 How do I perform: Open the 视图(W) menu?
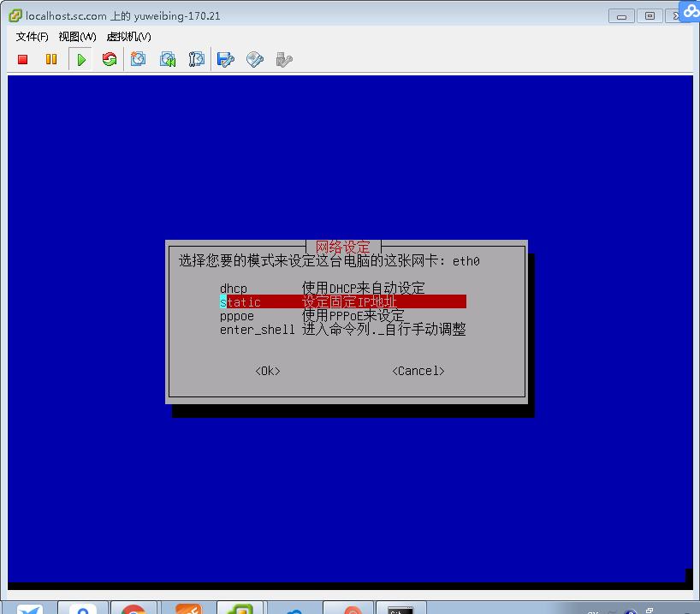point(77,37)
